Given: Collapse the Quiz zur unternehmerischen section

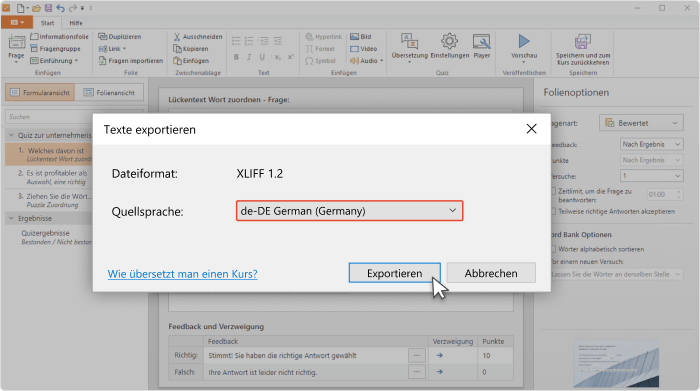Looking at the screenshot, I should pyautogui.click(x=11, y=135).
